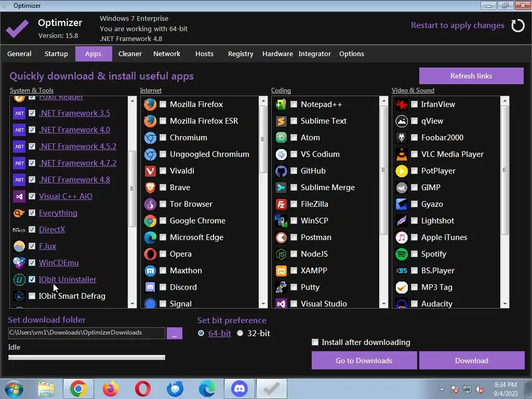Click the Vivaldi browser icon
Viewport: 532px width, 399px height.
(150, 171)
